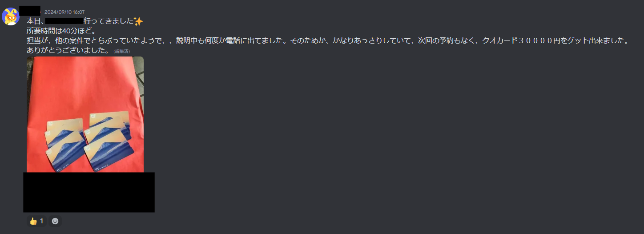Click the redacted word after 本日、
644x234 pixels.
coord(64,21)
